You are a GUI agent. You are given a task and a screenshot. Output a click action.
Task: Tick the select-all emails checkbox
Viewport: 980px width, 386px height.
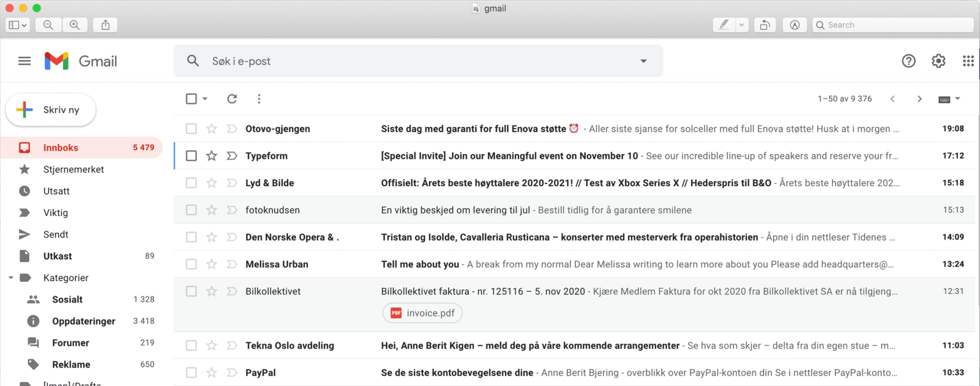tap(191, 99)
